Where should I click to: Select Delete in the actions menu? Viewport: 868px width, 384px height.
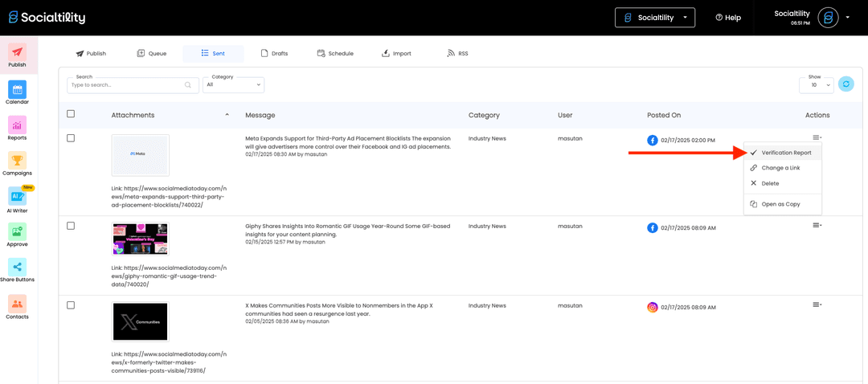[x=769, y=183]
